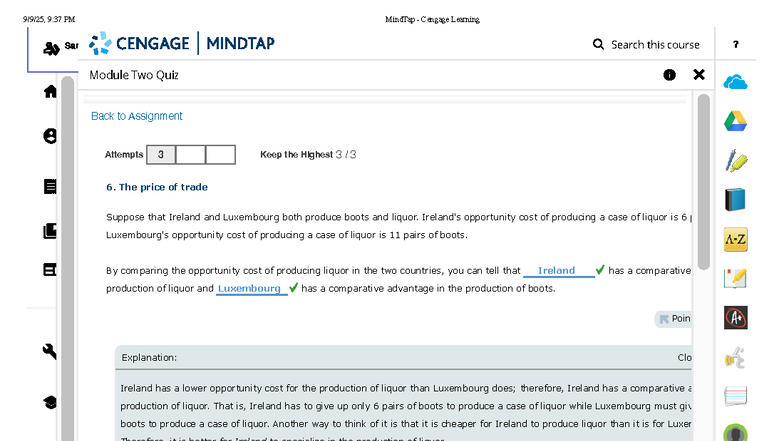The image size is (784, 441).
Task: Open the blue eBook reader icon
Action: pyautogui.click(x=736, y=199)
